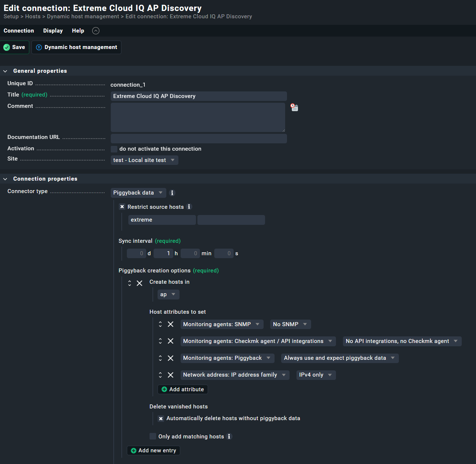Remove the Monitoring agents: SNMP attribute row
Viewport: 476px width, 464px height.
[x=170, y=324]
